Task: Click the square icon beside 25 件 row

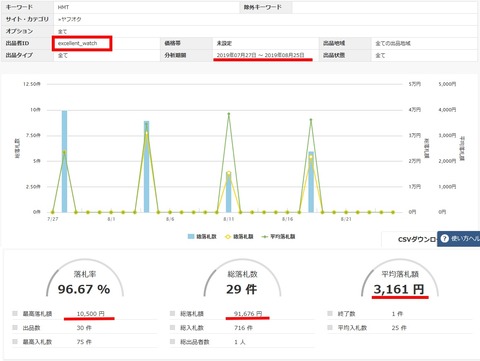Action: tap(330, 328)
